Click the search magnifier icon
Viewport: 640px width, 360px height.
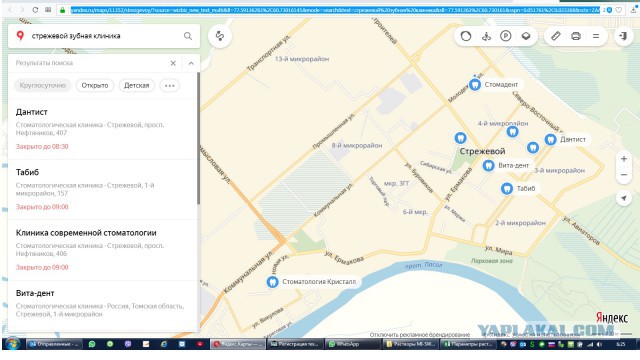pyautogui.click(x=188, y=36)
